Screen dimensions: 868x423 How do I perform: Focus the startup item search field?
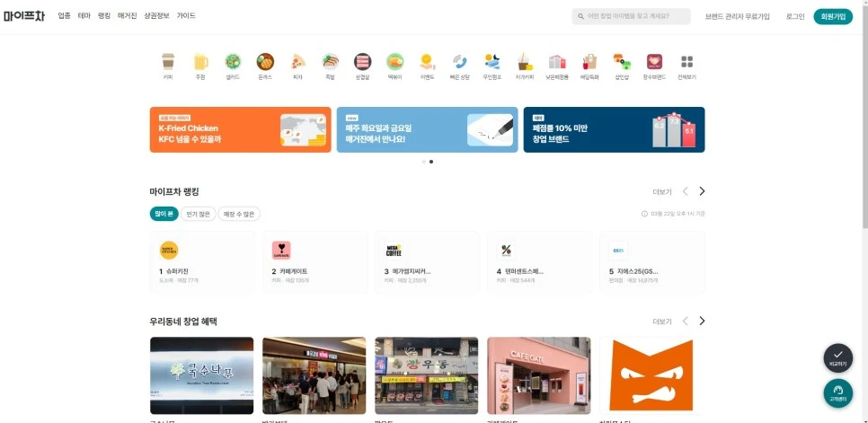point(631,16)
